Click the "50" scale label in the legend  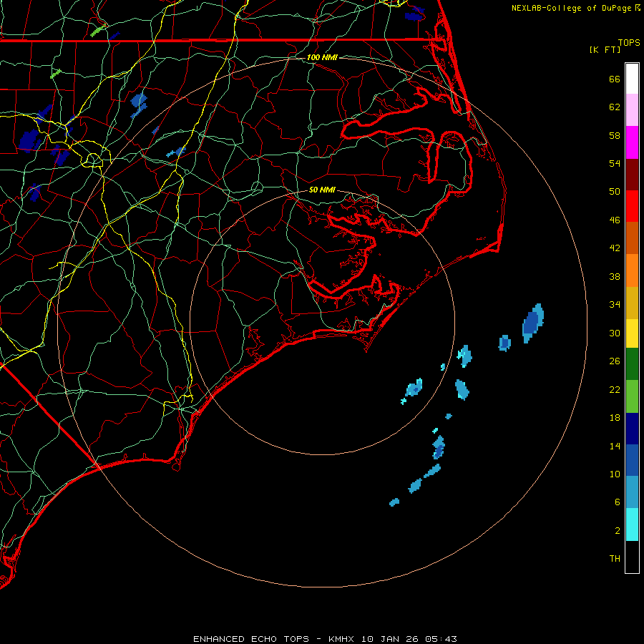[x=615, y=192]
